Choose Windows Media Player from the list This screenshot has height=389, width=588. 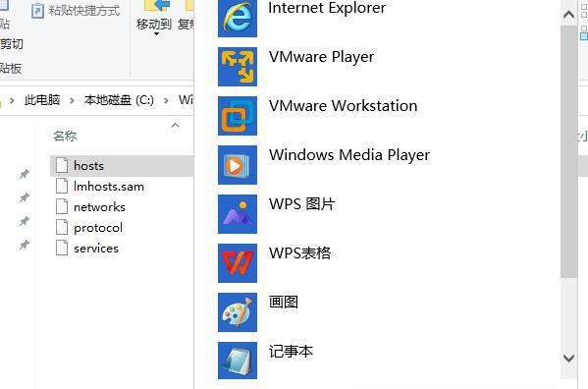pos(349,155)
